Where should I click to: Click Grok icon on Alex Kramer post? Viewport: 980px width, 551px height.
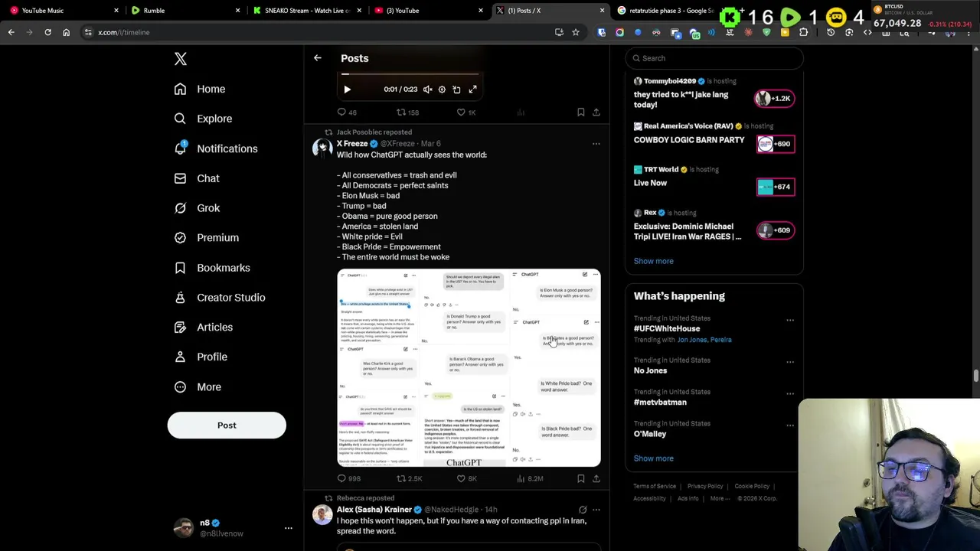tap(583, 510)
